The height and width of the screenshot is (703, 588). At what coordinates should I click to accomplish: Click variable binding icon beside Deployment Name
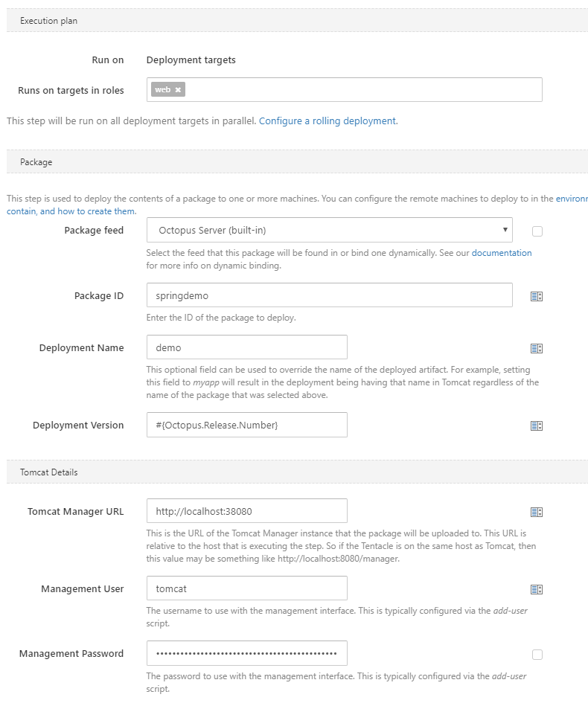click(536, 348)
